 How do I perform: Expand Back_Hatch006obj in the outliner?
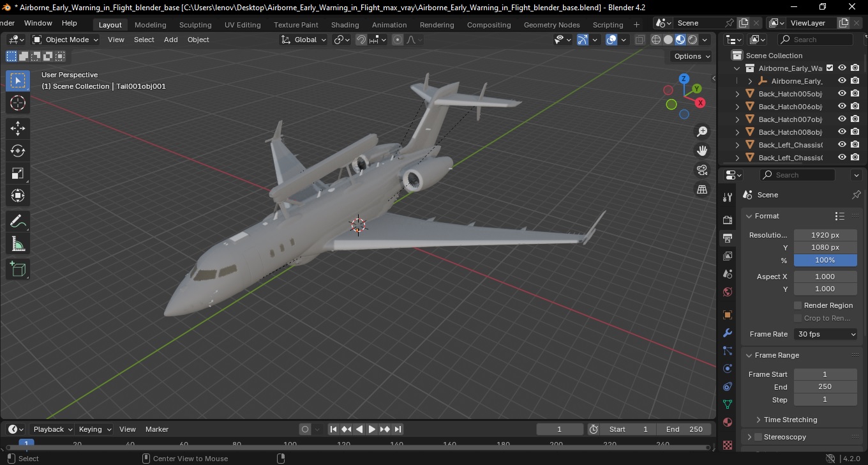[x=738, y=107]
